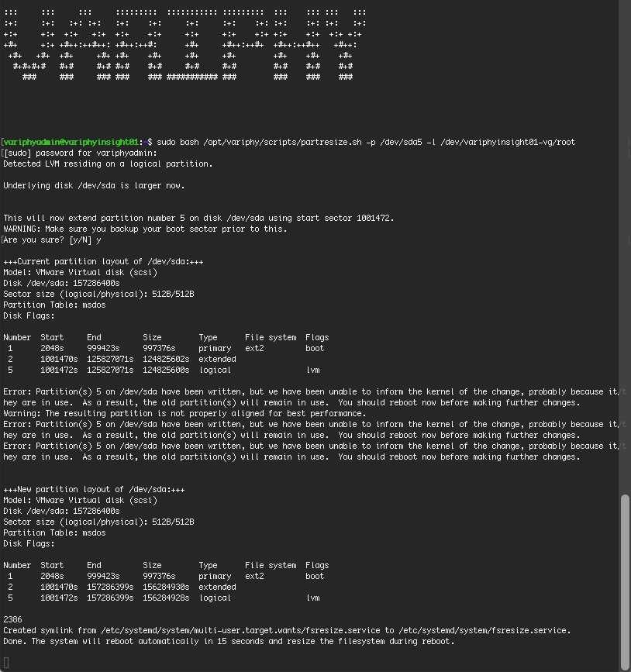Viewport: 631px width, 672px height.
Task: Click the line announcing extension of partition number 5
Action: pos(198,218)
